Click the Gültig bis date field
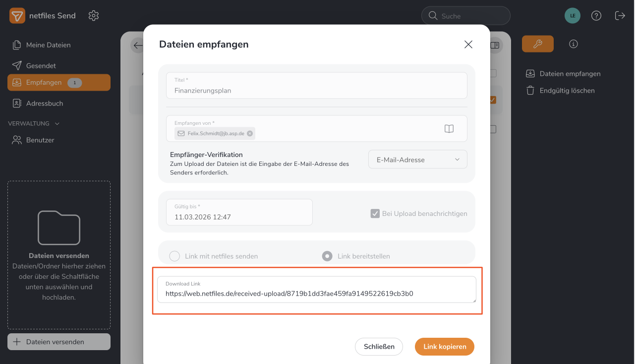635x364 pixels. (x=239, y=212)
